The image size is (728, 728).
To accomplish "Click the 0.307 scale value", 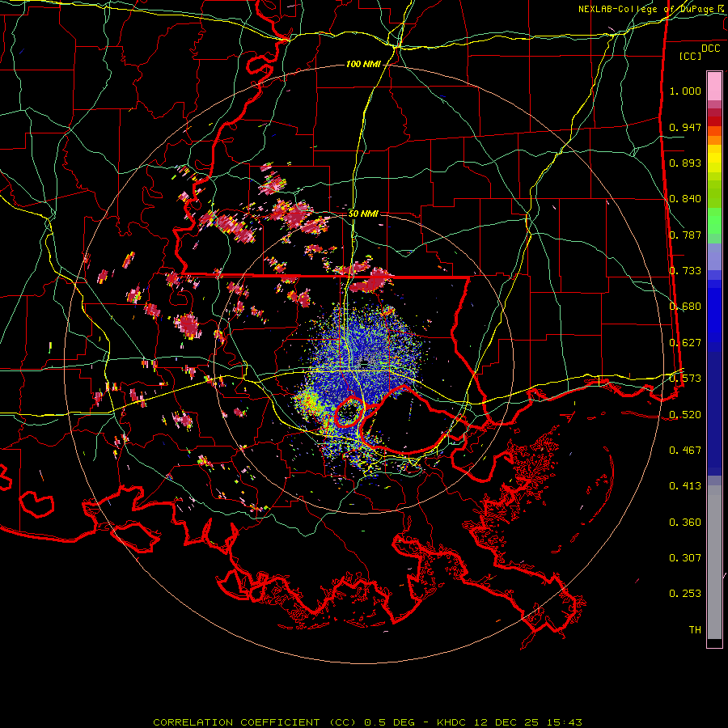I will [685, 558].
